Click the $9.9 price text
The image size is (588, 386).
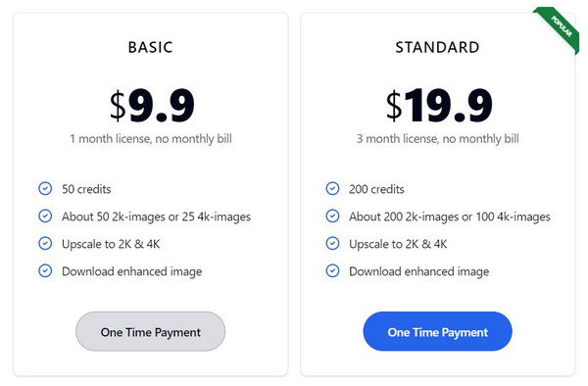click(x=152, y=106)
